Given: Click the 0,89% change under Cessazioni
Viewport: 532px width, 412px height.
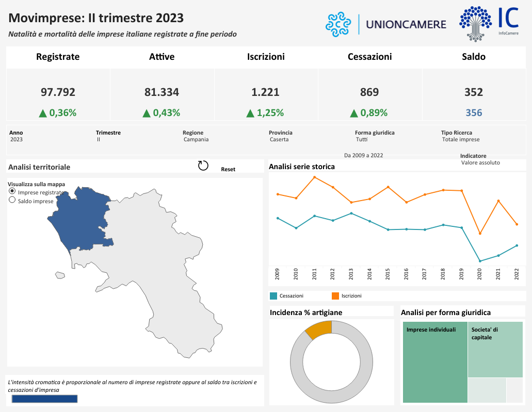Looking at the screenshot, I should (374, 112).
